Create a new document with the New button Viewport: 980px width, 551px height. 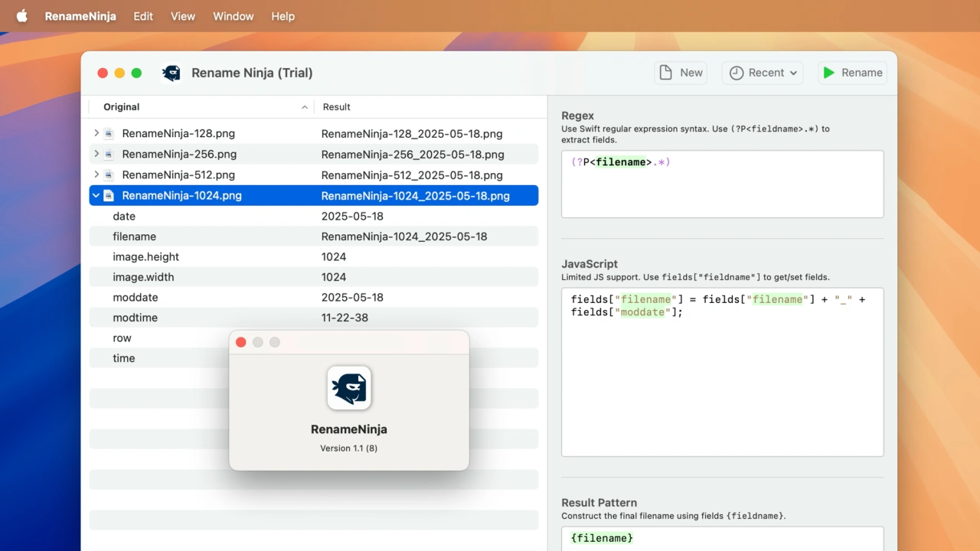(681, 73)
